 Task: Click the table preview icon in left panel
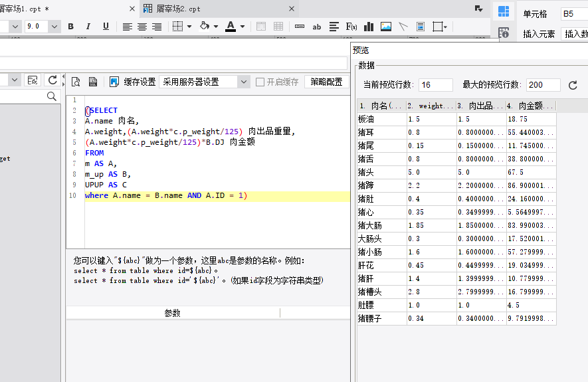coord(33,80)
